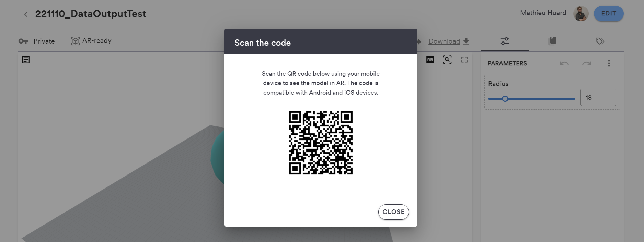Redo the parameter change

[x=587, y=63]
